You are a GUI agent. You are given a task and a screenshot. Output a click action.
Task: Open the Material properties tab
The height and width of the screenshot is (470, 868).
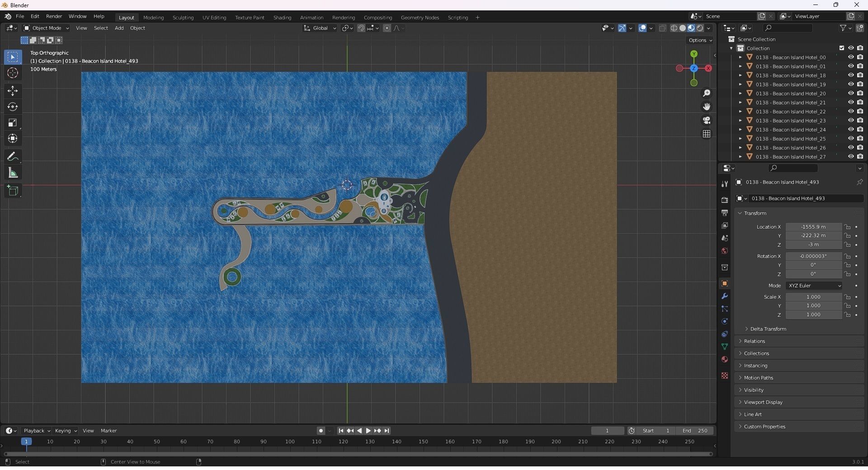(725, 359)
